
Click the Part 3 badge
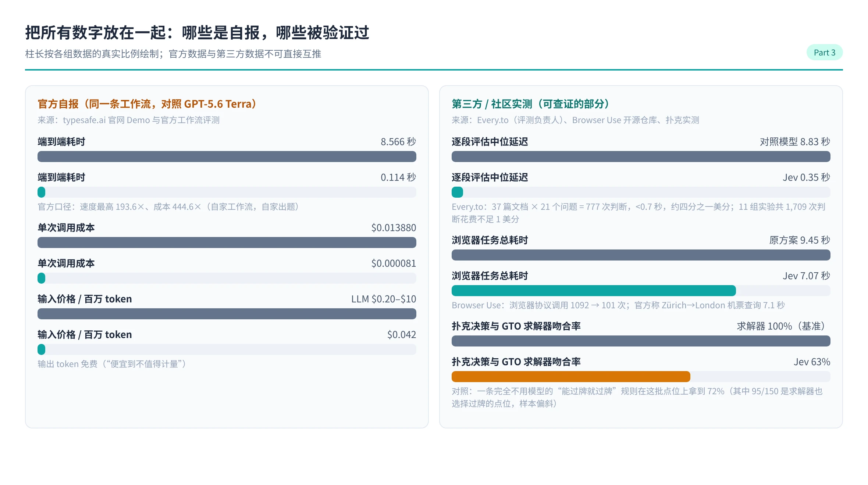[x=824, y=53]
